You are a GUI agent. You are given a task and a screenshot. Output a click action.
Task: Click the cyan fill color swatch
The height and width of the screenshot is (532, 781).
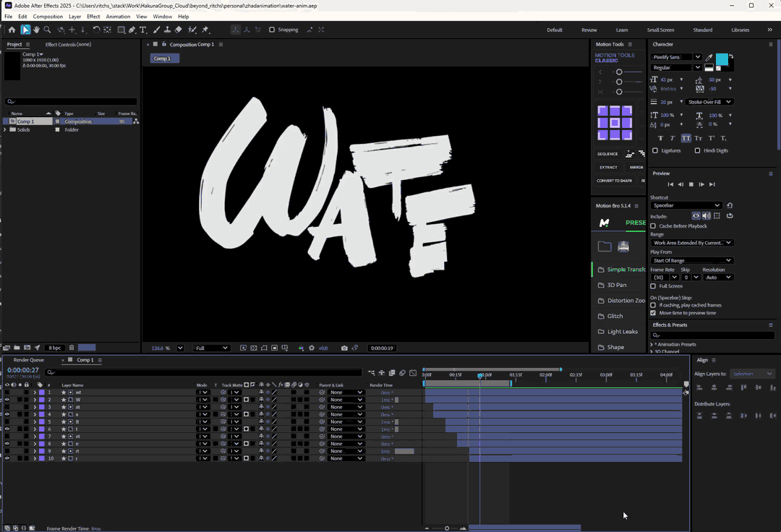point(721,59)
